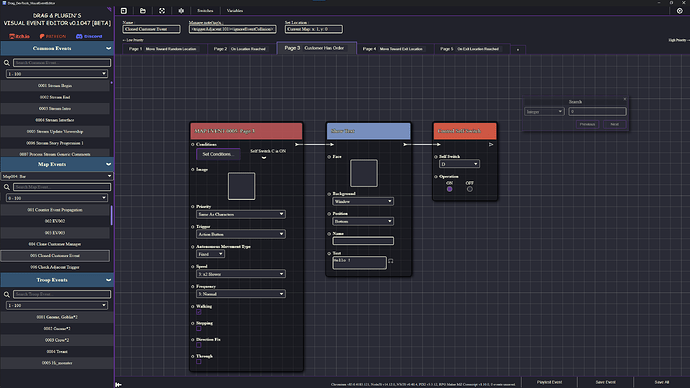Click the Face pin on Show Text node
The width and height of the screenshot is (690, 388).
[329, 157]
